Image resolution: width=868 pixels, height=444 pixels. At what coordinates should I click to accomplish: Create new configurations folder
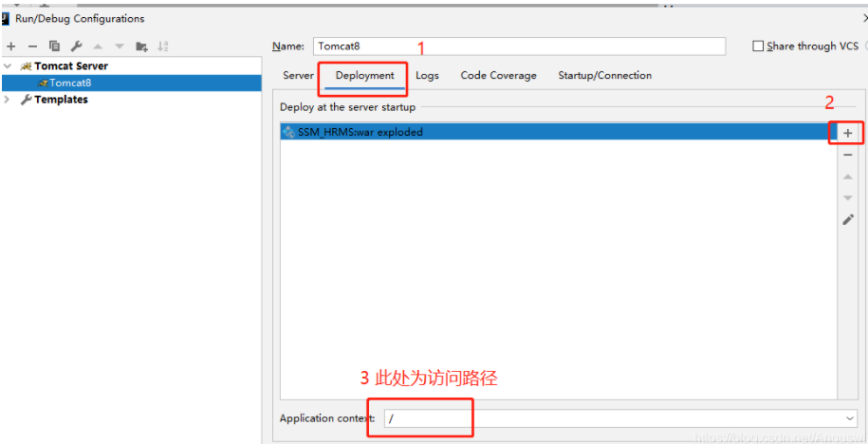(x=141, y=46)
